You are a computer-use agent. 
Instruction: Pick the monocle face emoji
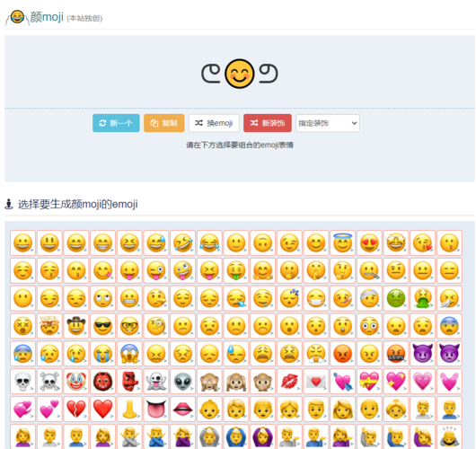point(156,326)
